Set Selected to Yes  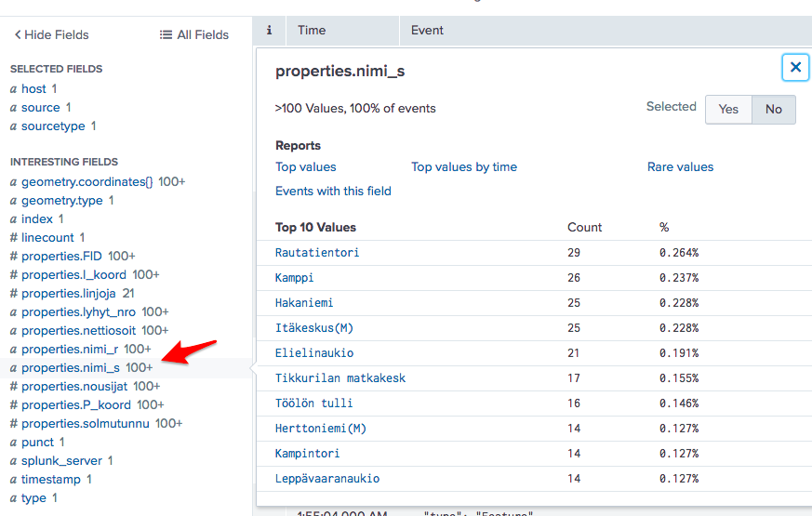coord(728,109)
